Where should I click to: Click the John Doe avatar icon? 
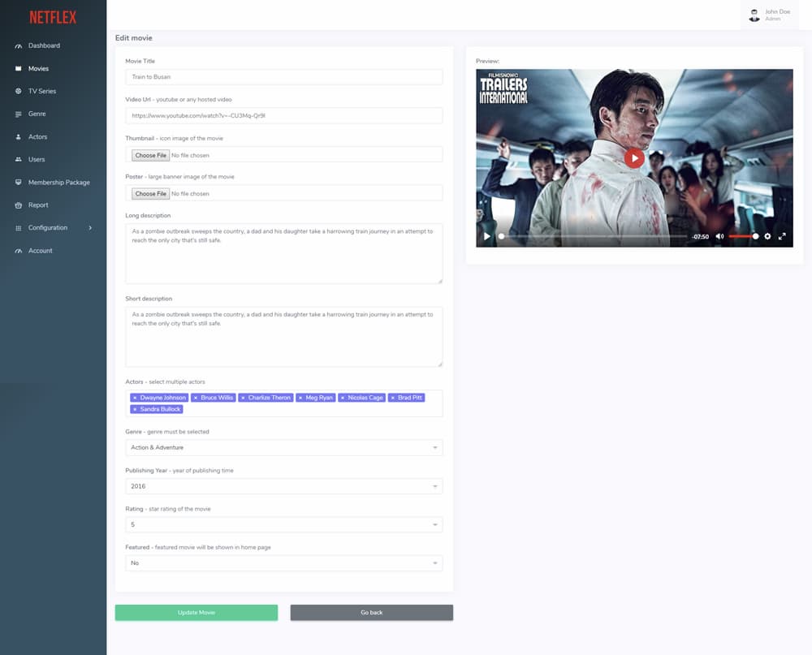(x=754, y=15)
